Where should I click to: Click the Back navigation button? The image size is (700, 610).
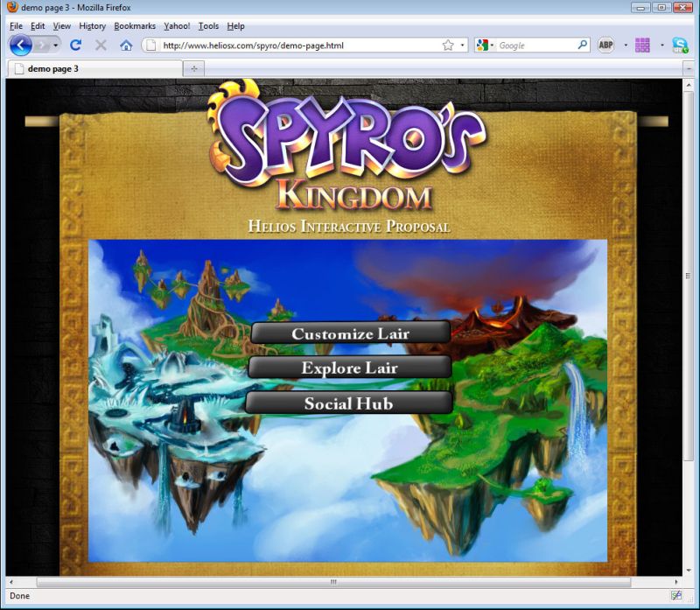pyautogui.click(x=20, y=46)
